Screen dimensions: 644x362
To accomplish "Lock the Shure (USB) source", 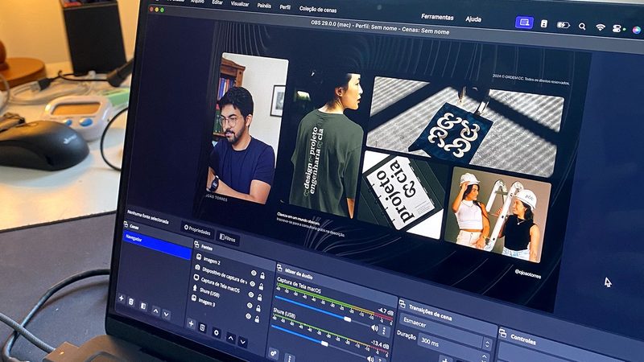I will click(x=258, y=308).
